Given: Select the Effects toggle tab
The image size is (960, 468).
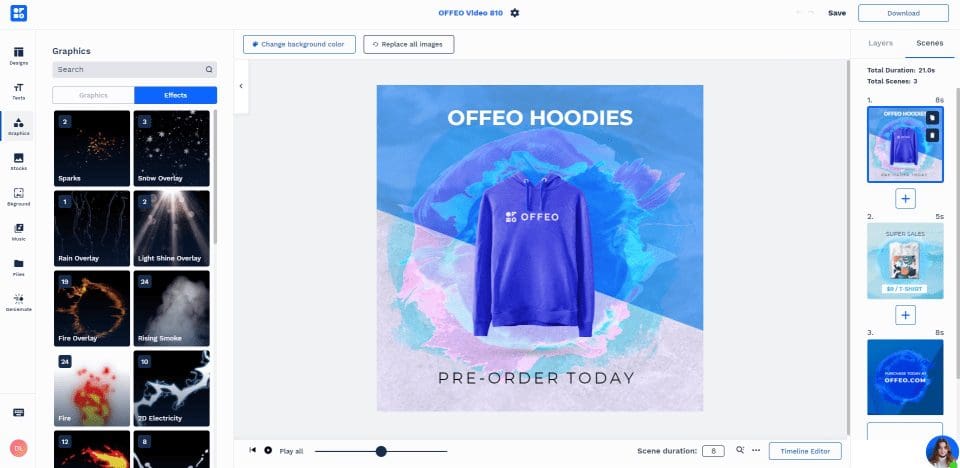Looking at the screenshot, I should pos(176,95).
